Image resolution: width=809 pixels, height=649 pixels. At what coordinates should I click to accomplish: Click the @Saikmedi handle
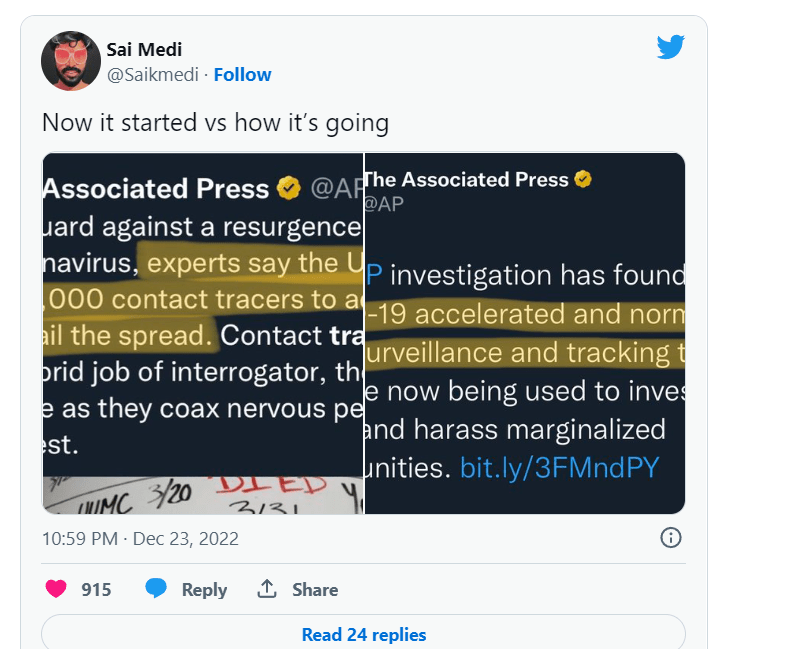153,75
